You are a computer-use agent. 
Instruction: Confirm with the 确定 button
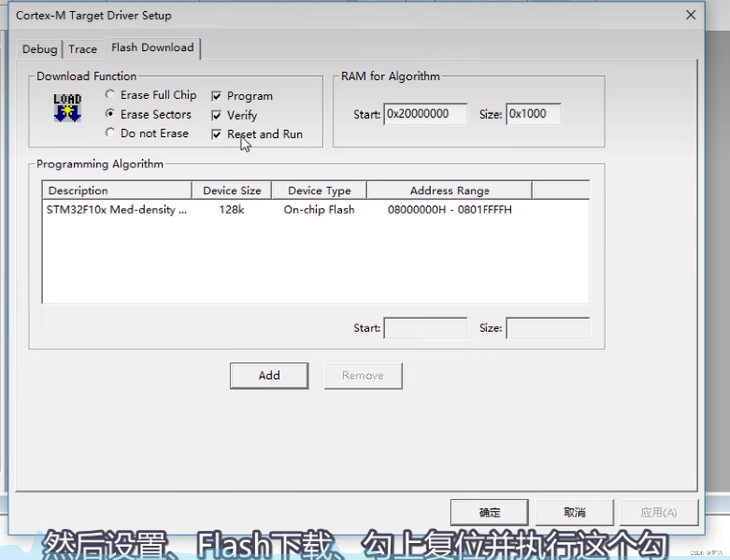[490, 513]
